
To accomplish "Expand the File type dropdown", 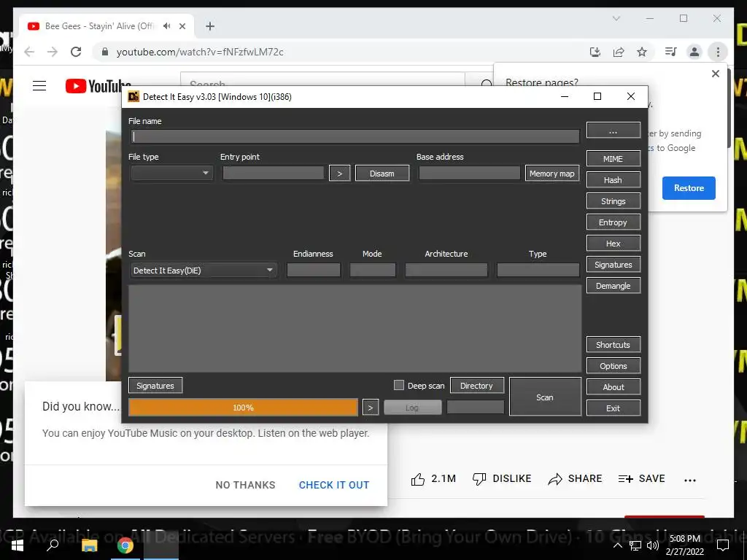I will tap(171, 174).
